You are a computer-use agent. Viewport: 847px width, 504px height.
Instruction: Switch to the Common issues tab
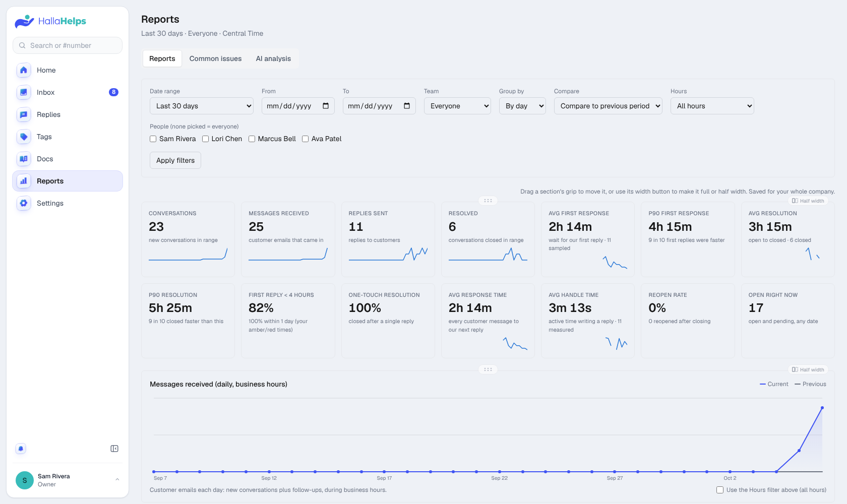pos(216,58)
